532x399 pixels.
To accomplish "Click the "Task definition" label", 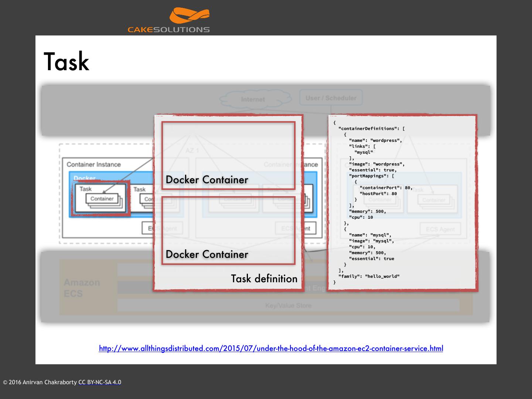I will click(264, 279).
